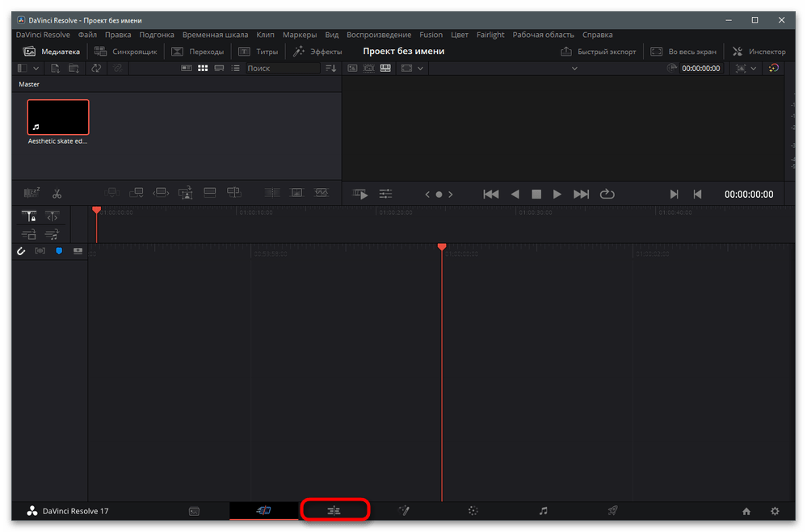Switch to the Edit page tab
The image size is (807, 532).
pos(334,510)
